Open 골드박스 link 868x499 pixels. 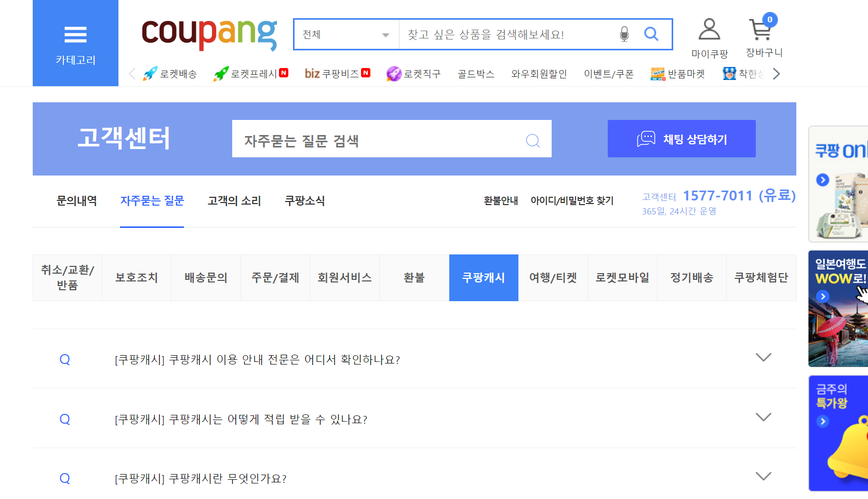[x=476, y=74]
